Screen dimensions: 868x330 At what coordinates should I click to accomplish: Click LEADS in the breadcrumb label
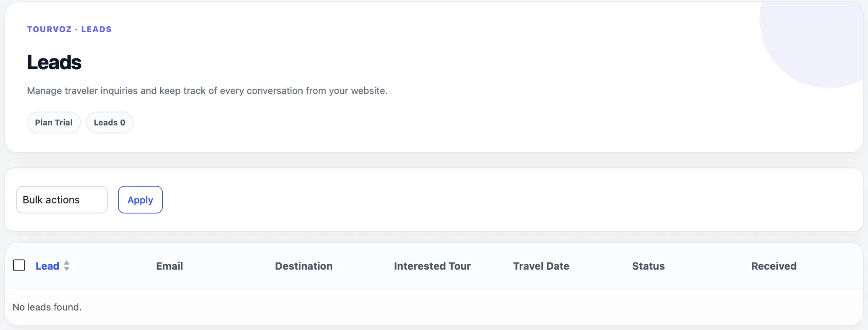[97, 29]
